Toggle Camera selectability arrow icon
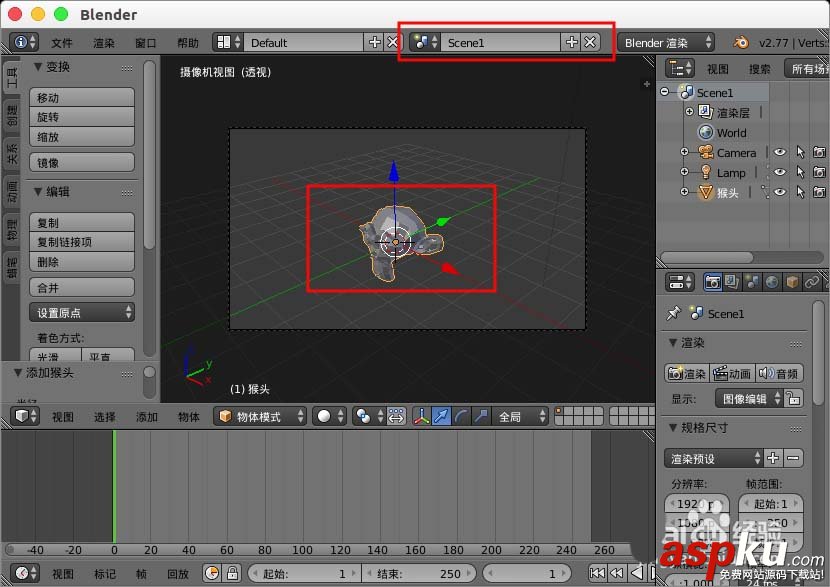Image resolution: width=830 pixels, height=587 pixels. (800, 152)
